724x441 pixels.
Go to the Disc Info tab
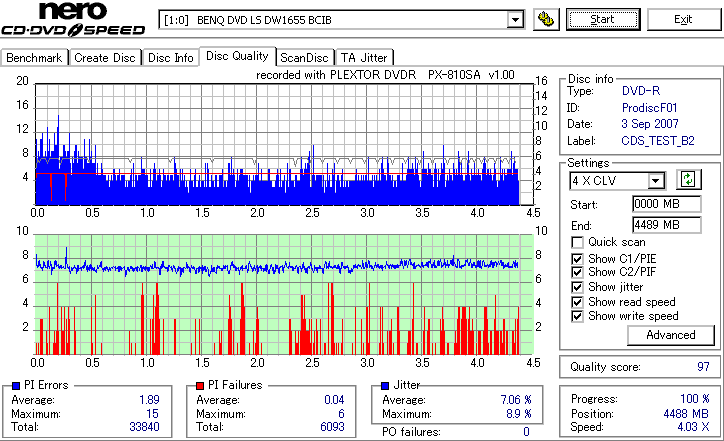pyautogui.click(x=170, y=58)
